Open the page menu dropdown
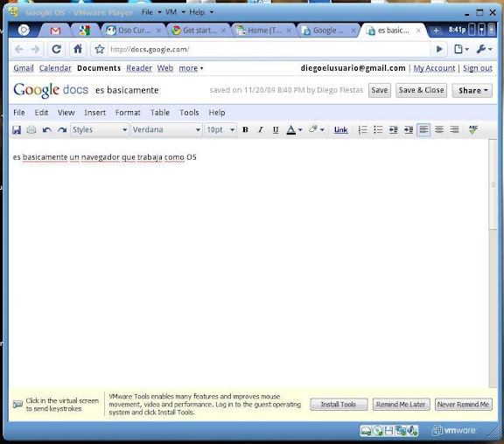The width and height of the screenshot is (504, 444). point(462,49)
